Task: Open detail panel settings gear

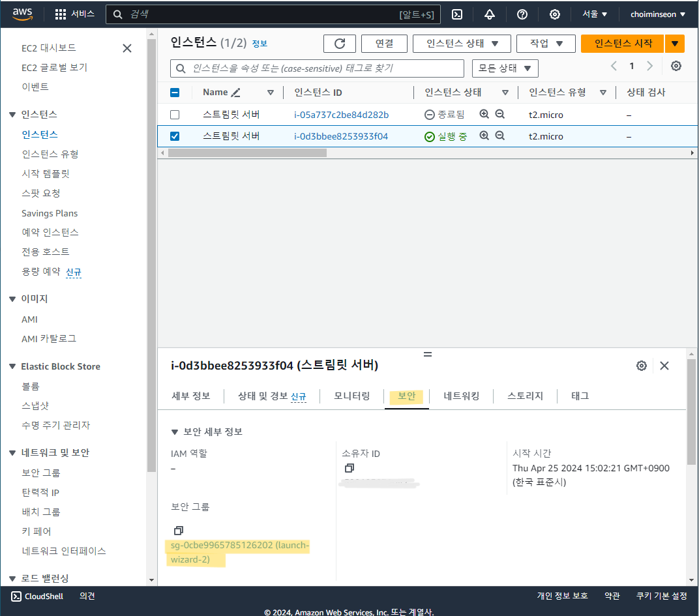Action: pyautogui.click(x=642, y=366)
